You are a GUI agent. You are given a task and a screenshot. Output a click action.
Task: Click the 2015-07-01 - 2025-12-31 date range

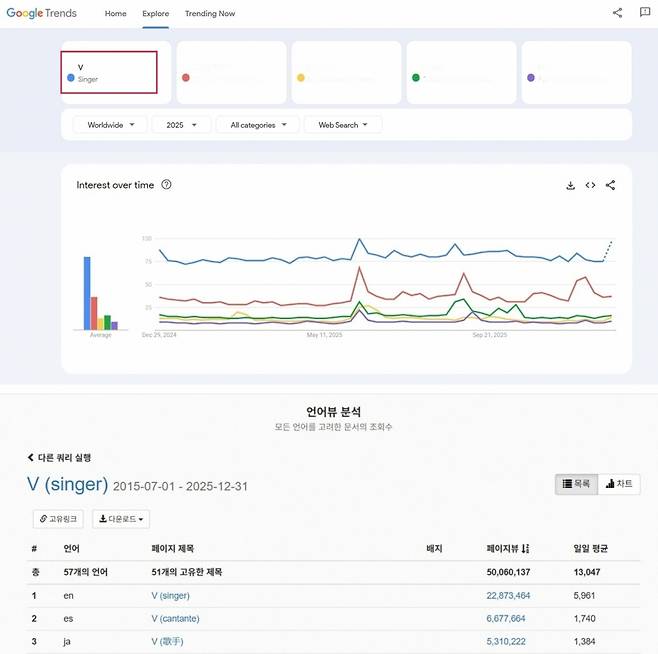(180, 486)
